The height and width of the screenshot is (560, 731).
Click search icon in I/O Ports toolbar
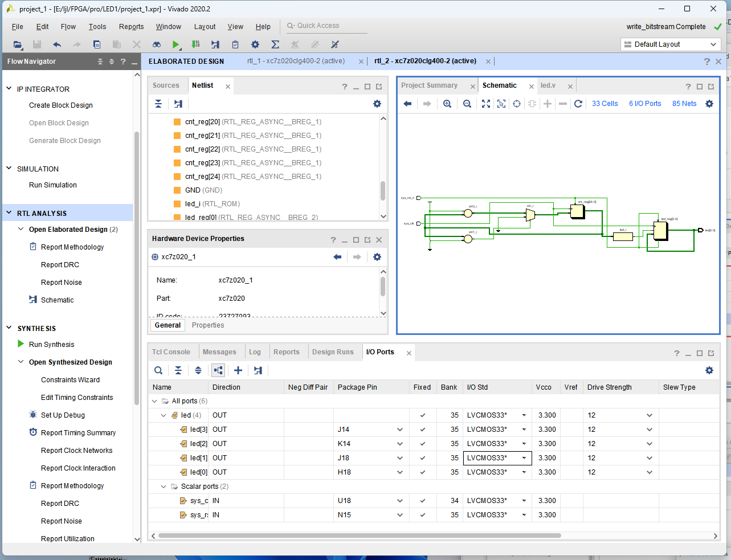point(158,370)
